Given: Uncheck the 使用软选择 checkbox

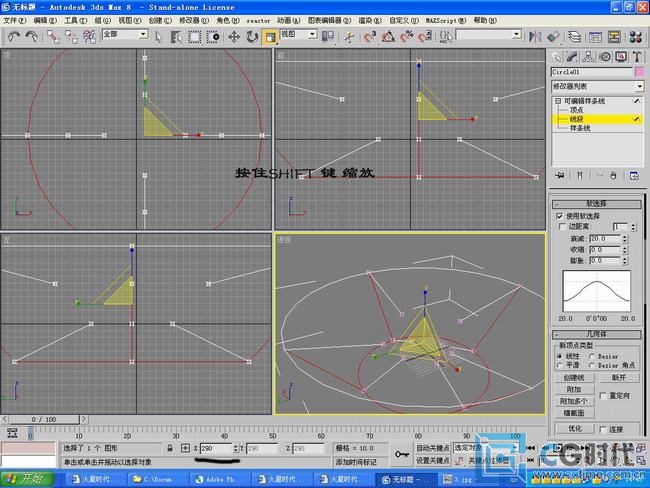Looking at the screenshot, I should coord(559,216).
